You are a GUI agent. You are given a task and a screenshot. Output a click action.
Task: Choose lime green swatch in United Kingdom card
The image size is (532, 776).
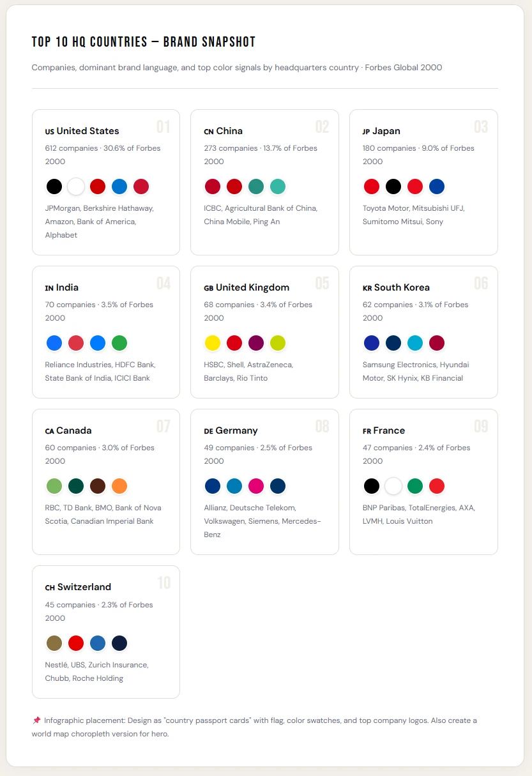278,343
